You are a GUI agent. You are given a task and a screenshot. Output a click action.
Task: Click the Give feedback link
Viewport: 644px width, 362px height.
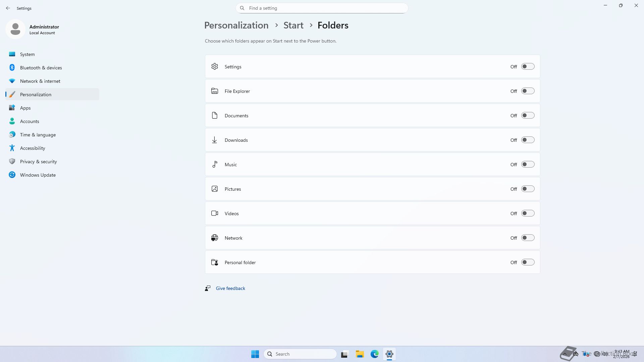pyautogui.click(x=230, y=288)
